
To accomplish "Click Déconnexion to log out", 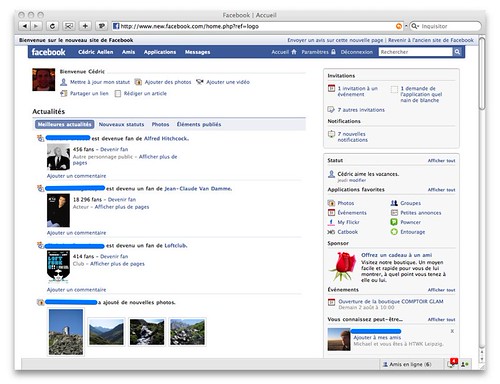I will click(x=357, y=52).
